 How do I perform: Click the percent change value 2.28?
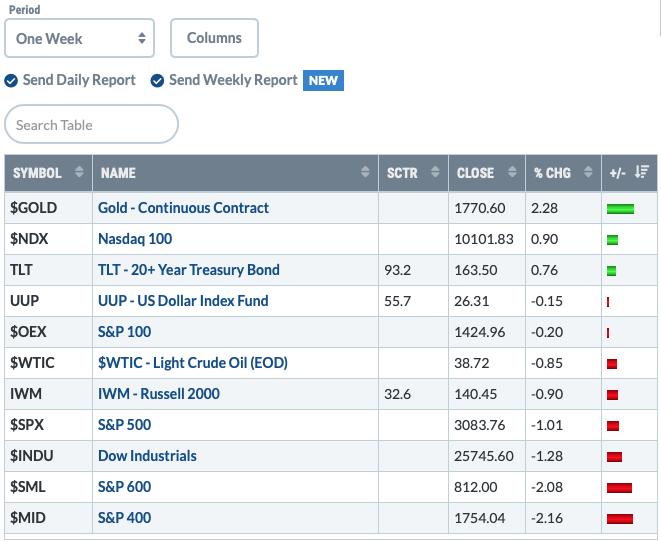[544, 208]
